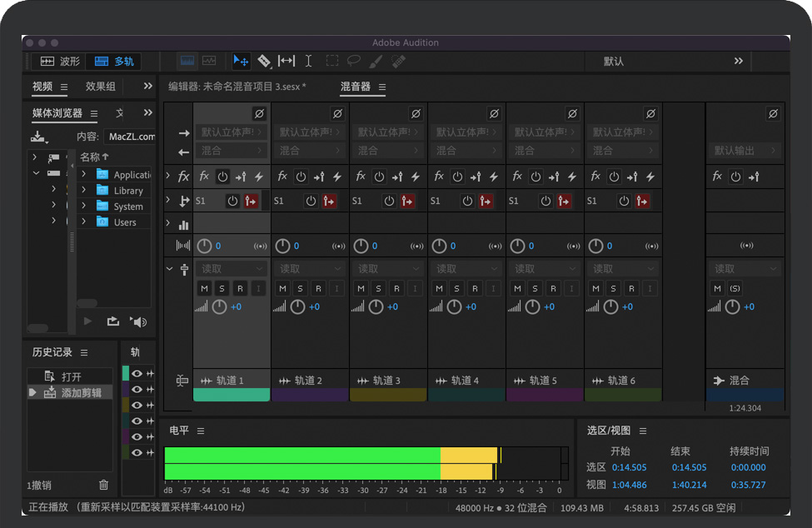This screenshot has height=528, width=812.
Task: Select the Razor tool in the toolbar
Action: tap(264, 61)
